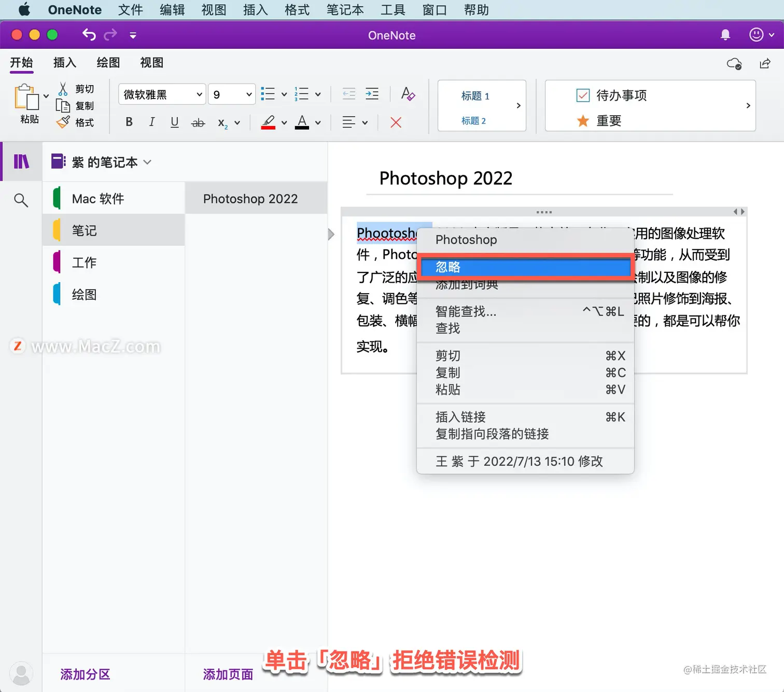This screenshot has width=784, height=692.
Task: Open the 笔记本 menu in menu bar
Action: click(x=345, y=10)
